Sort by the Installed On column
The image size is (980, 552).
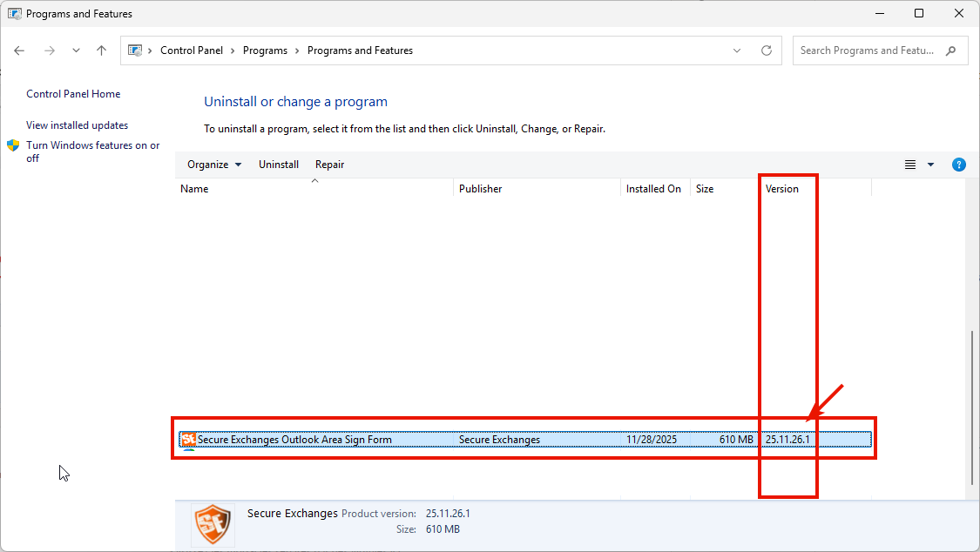click(656, 189)
